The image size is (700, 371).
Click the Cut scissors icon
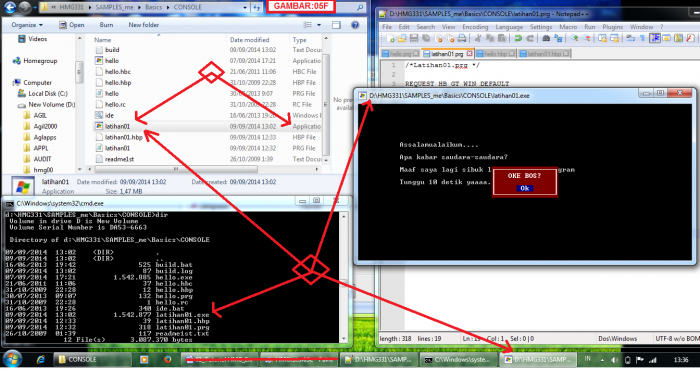(x=478, y=38)
